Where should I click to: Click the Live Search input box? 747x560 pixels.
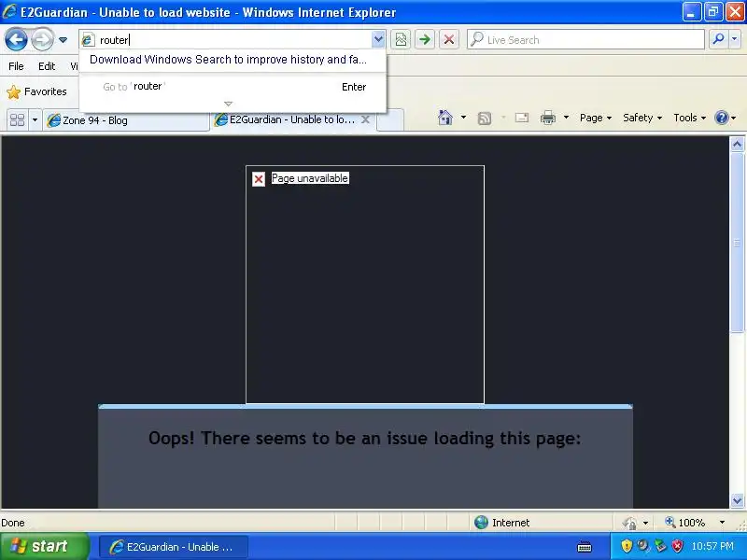tap(585, 39)
